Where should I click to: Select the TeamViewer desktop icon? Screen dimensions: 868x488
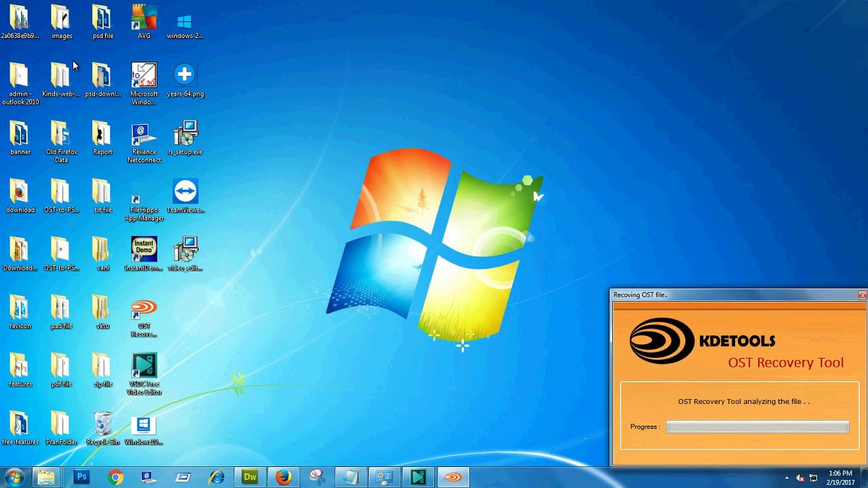pyautogui.click(x=185, y=197)
